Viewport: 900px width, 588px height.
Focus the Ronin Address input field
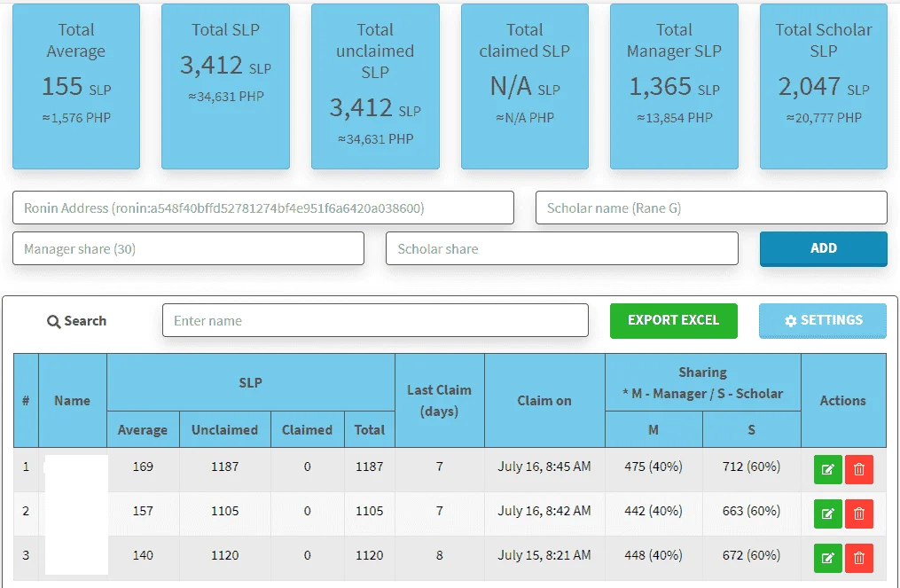pyautogui.click(x=262, y=208)
